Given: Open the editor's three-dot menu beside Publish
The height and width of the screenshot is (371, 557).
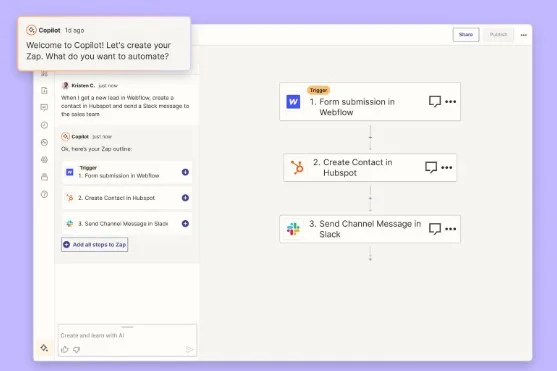Looking at the screenshot, I should tap(524, 35).
